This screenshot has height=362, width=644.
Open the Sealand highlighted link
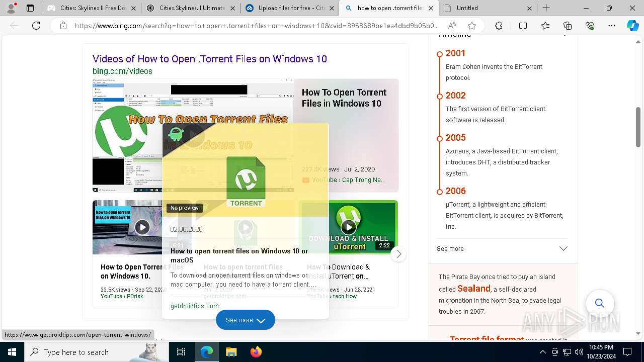(x=474, y=289)
